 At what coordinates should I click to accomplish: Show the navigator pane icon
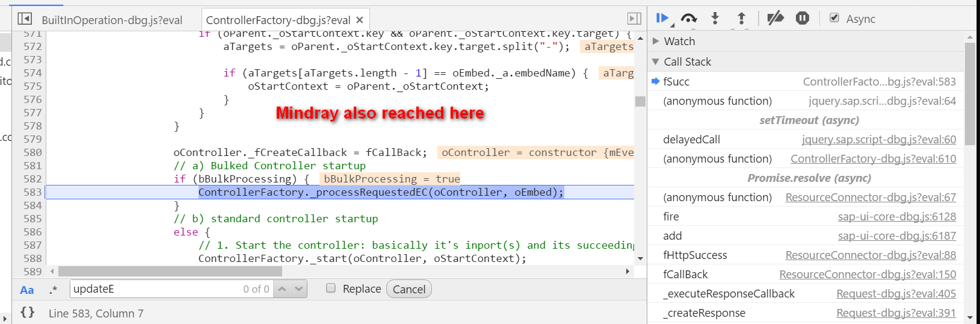pos(25,19)
